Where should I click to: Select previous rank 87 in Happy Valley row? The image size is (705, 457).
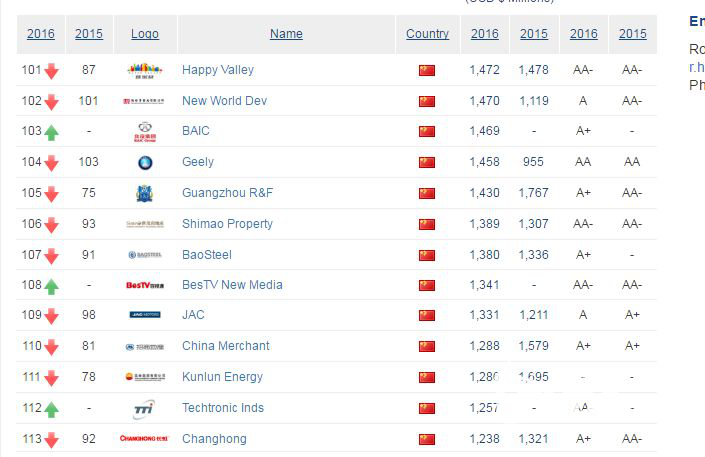coord(89,70)
